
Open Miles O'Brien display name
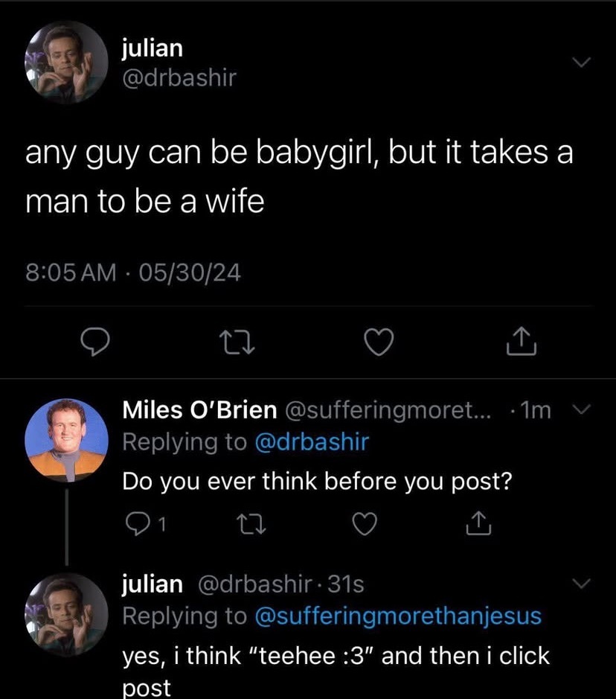(x=199, y=409)
